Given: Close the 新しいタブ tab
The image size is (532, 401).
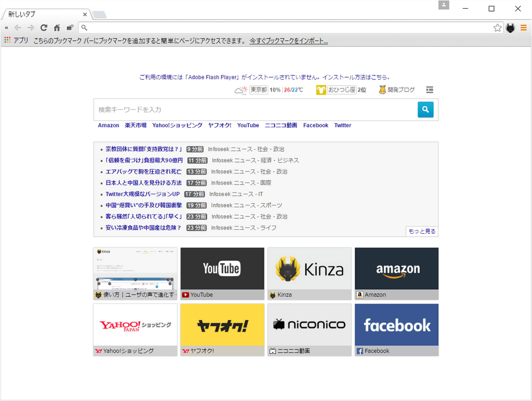Looking at the screenshot, I should [85, 14].
